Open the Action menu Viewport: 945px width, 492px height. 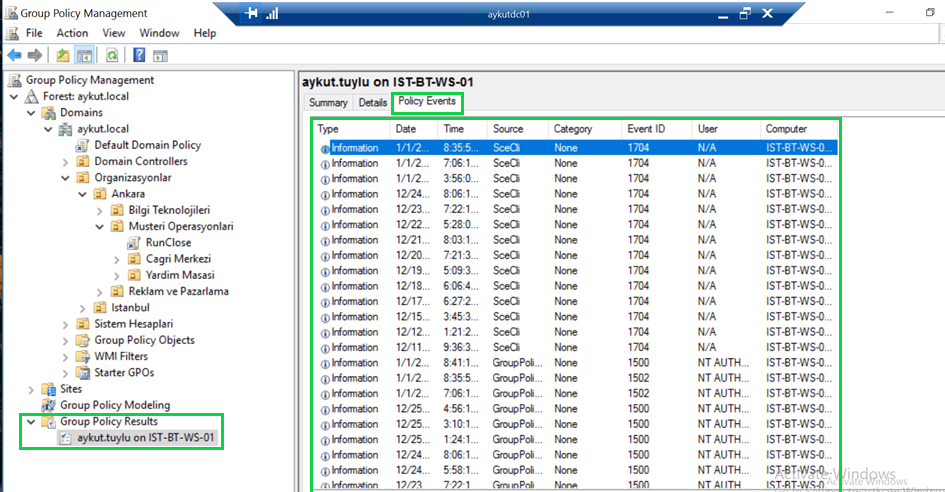click(72, 33)
